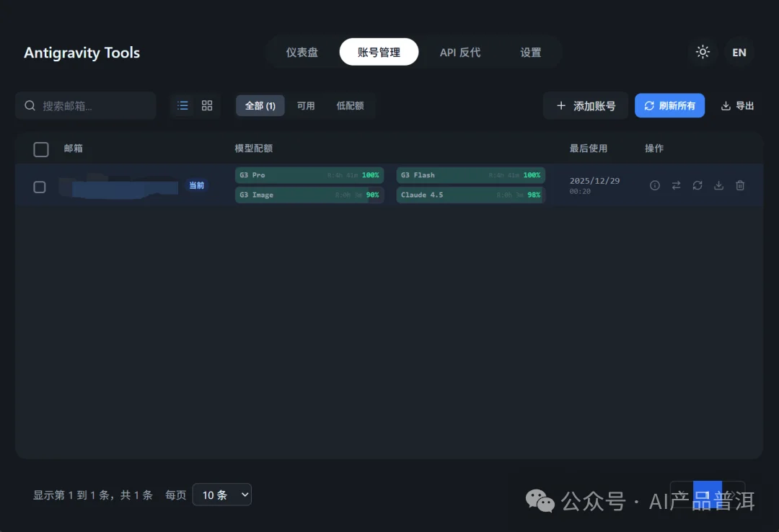Download the account using the download icon

click(718, 185)
